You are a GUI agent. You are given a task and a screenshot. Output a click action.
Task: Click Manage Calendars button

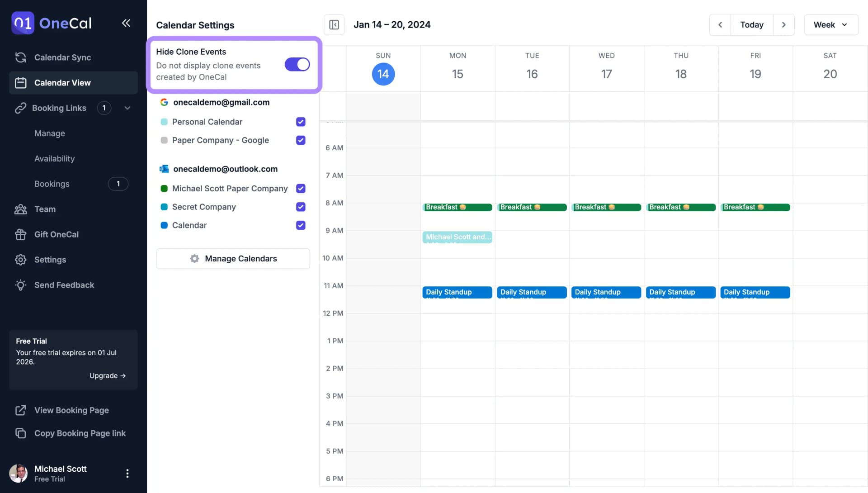233,259
